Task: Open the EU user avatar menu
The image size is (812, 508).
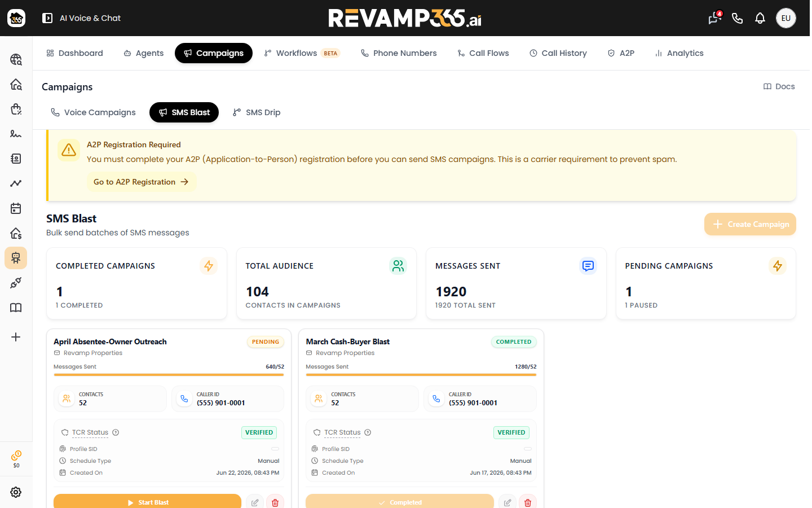Action: 786,18
